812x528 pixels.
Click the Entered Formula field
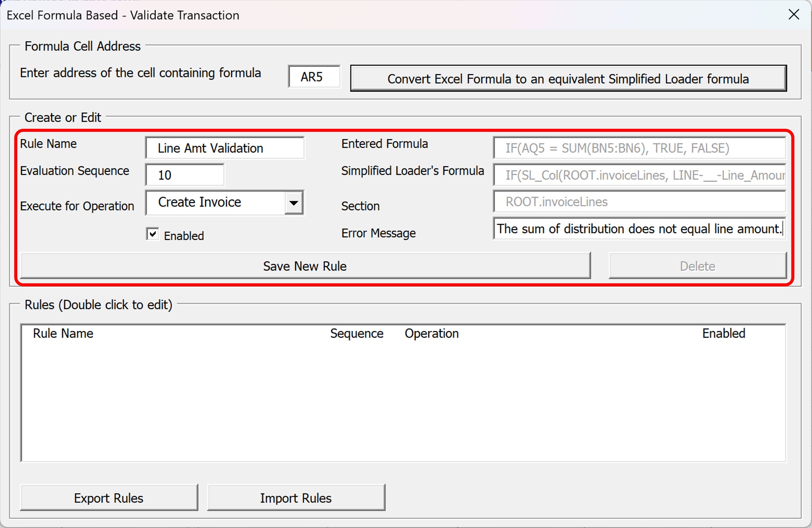[640, 148]
